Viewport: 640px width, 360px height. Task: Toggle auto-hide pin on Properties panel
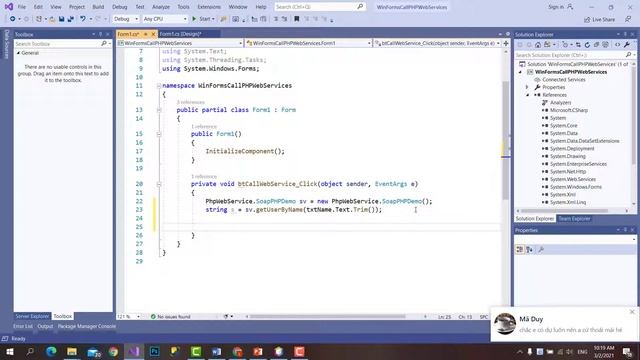(x=625, y=230)
